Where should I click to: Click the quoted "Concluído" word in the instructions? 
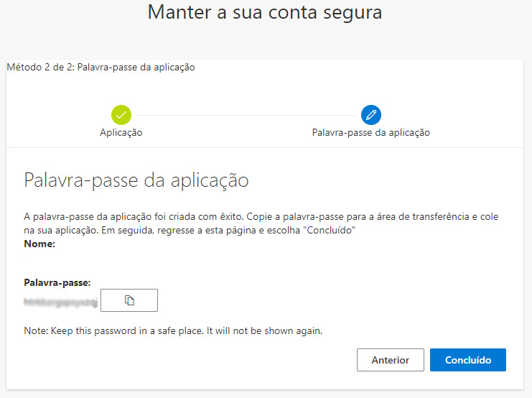[x=332, y=230]
